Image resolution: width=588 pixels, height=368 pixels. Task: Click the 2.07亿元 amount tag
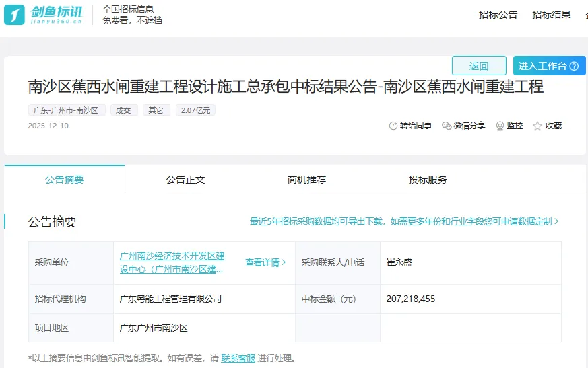click(x=195, y=110)
